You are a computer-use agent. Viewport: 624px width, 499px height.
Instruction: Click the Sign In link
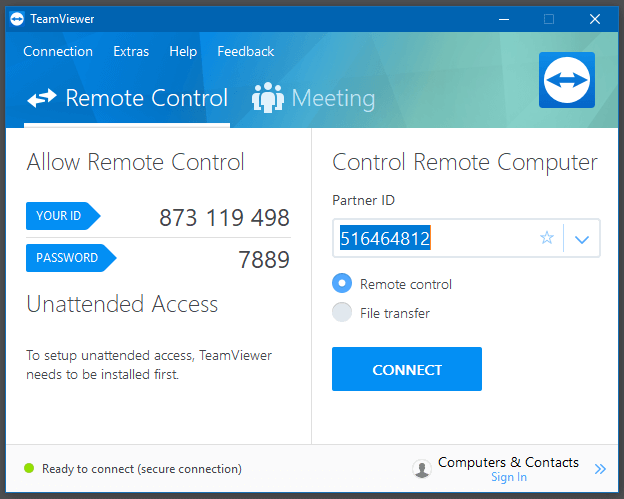[x=509, y=477]
